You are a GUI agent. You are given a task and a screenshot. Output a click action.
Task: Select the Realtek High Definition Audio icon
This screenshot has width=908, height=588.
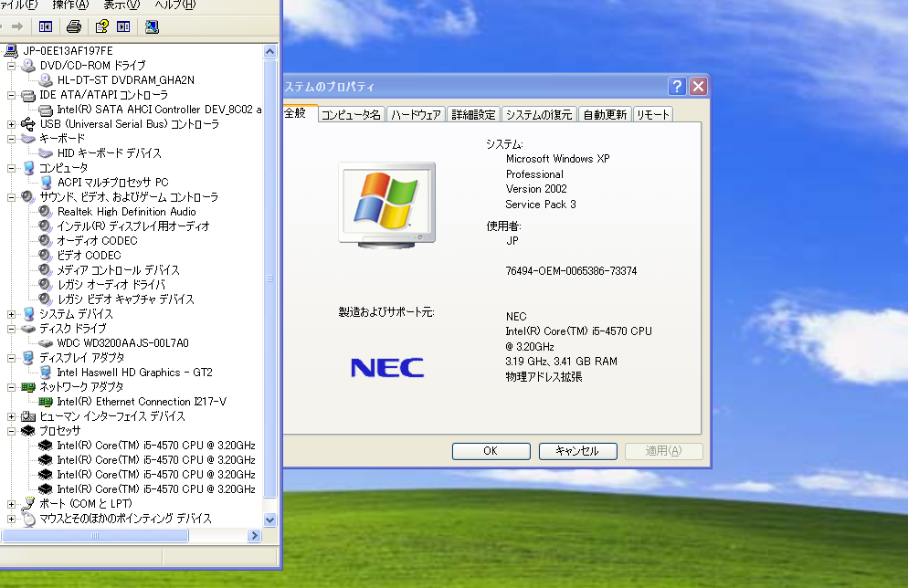(46, 212)
